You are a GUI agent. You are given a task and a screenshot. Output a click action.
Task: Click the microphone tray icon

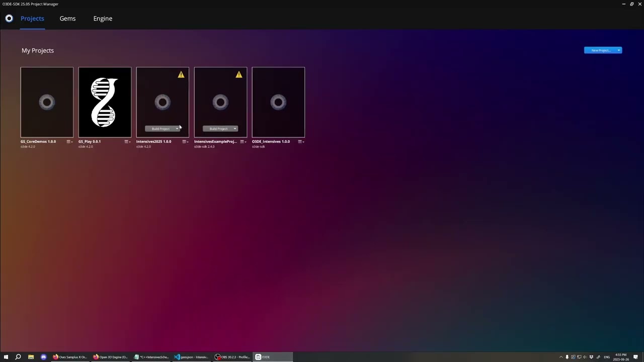click(567, 357)
